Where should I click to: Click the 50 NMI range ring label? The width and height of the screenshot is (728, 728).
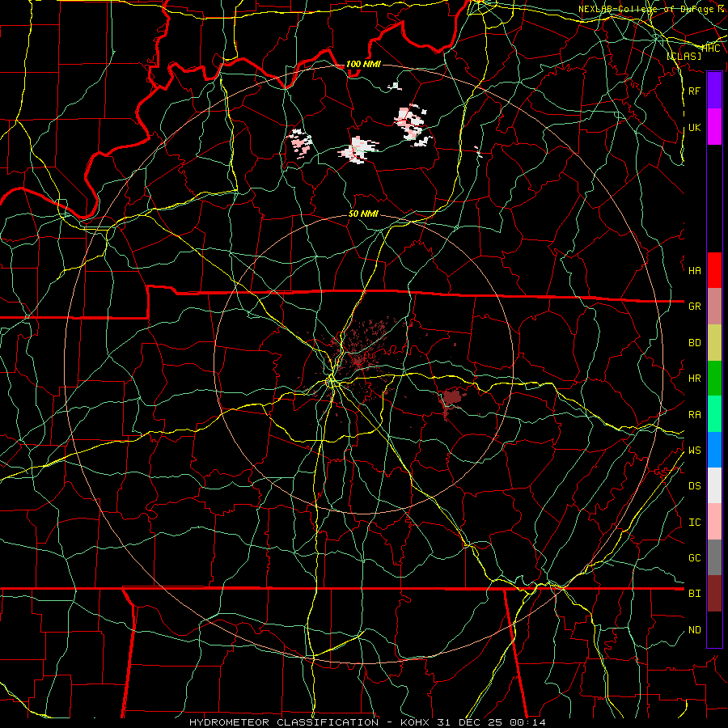tap(363, 214)
